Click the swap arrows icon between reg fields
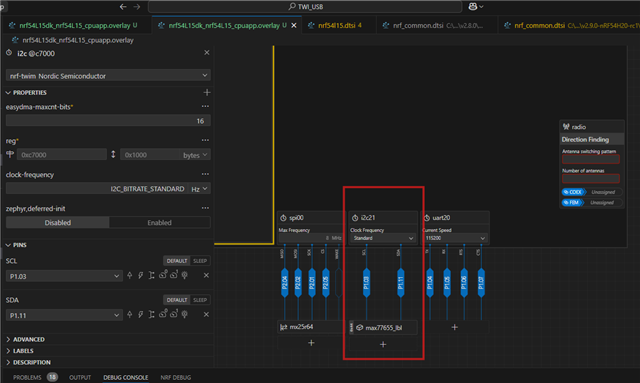This screenshot has width=640, height=383. (113, 154)
